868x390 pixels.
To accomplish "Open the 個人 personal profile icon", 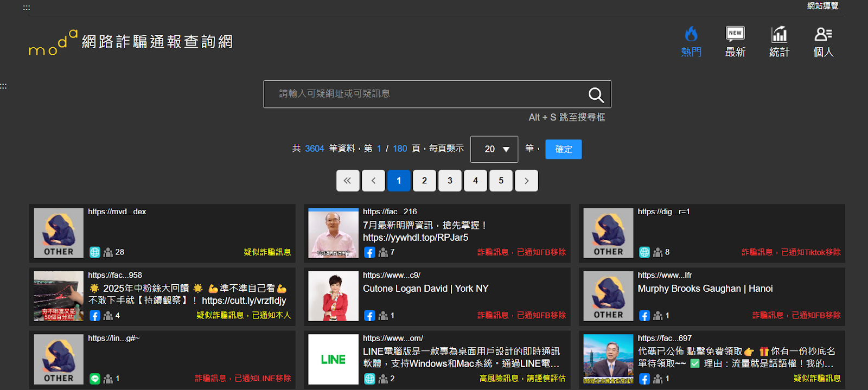I will coord(823,41).
